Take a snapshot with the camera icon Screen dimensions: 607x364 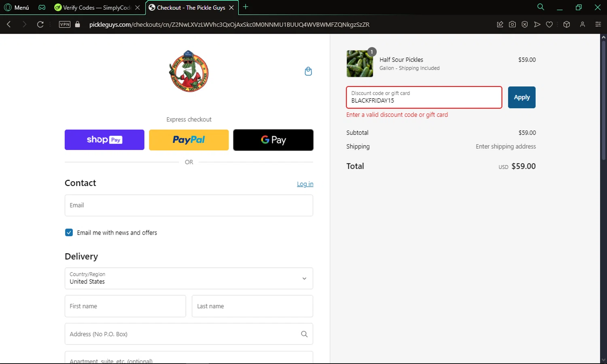[512, 24]
